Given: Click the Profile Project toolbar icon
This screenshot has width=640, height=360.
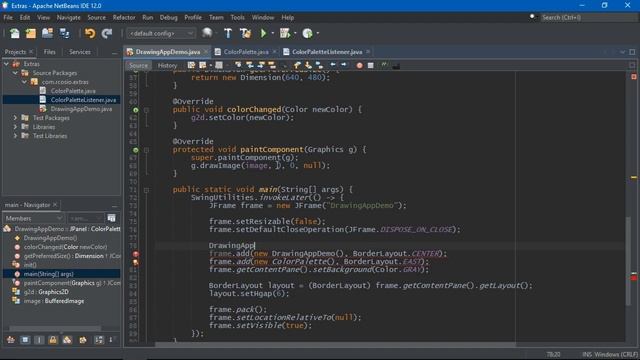Looking at the screenshot, I should coord(307,33).
